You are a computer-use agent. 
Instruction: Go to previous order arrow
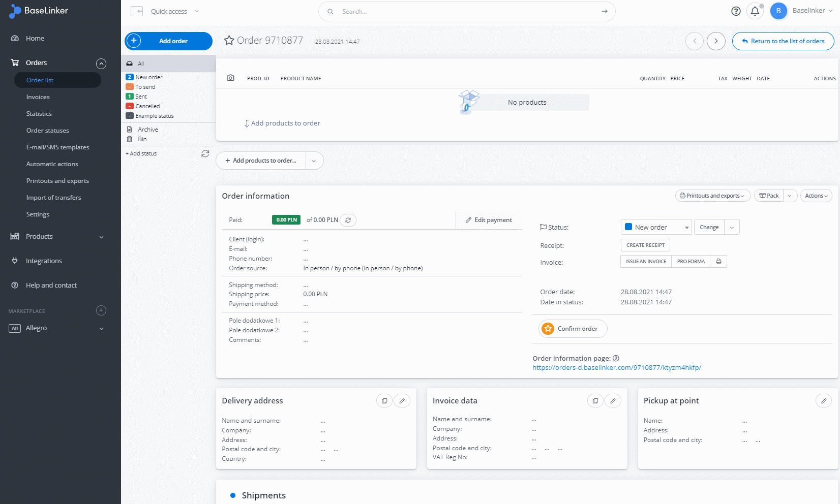click(x=695, y=41)
